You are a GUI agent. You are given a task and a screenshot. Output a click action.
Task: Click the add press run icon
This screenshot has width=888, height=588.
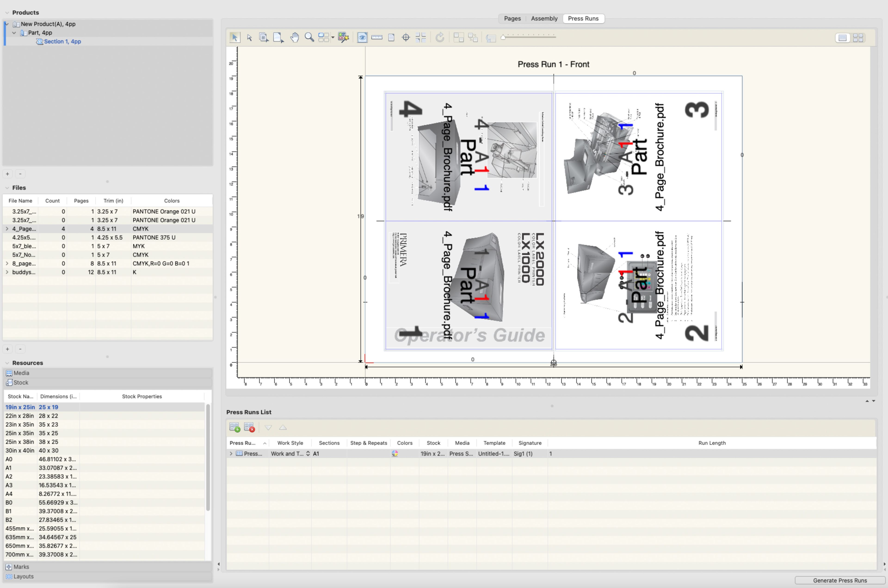(x=234, y=428)
